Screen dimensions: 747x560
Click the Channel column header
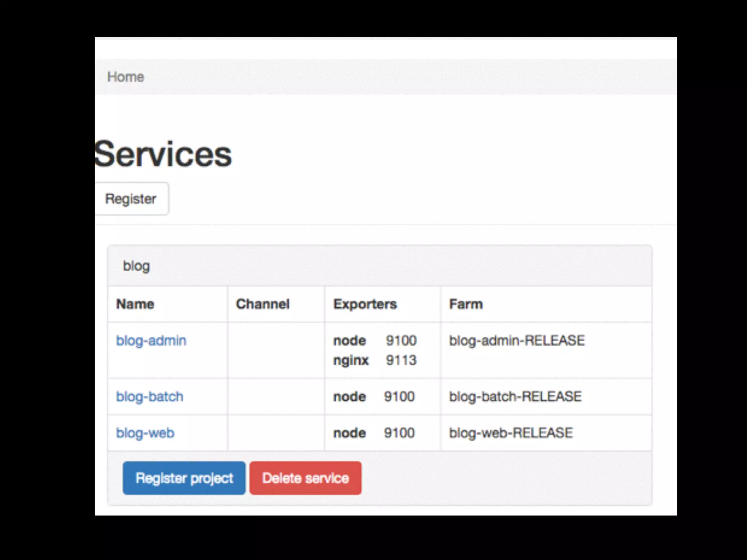pos(263,304)
